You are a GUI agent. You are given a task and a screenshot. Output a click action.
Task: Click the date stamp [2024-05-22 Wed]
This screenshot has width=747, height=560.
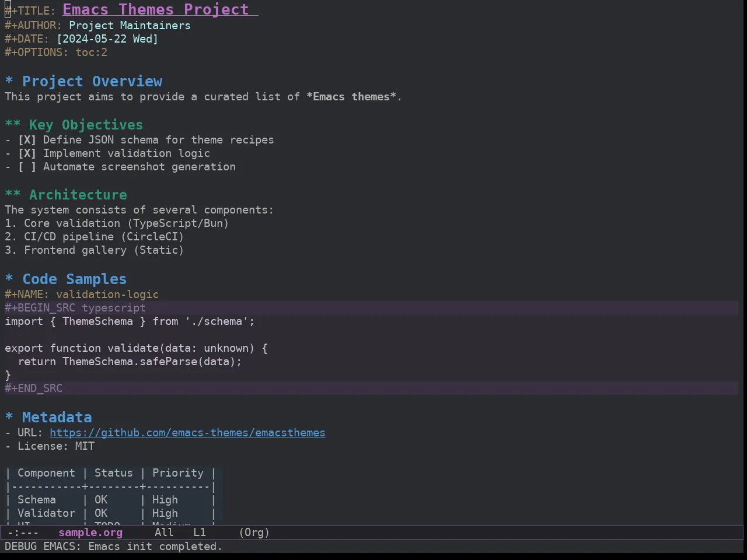[x=107, y=39]
